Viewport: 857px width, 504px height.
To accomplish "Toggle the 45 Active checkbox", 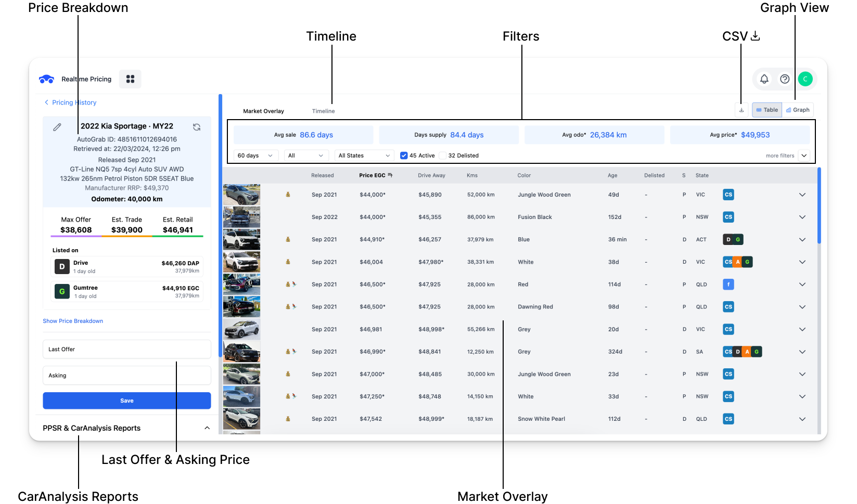I will click(404, 156).
